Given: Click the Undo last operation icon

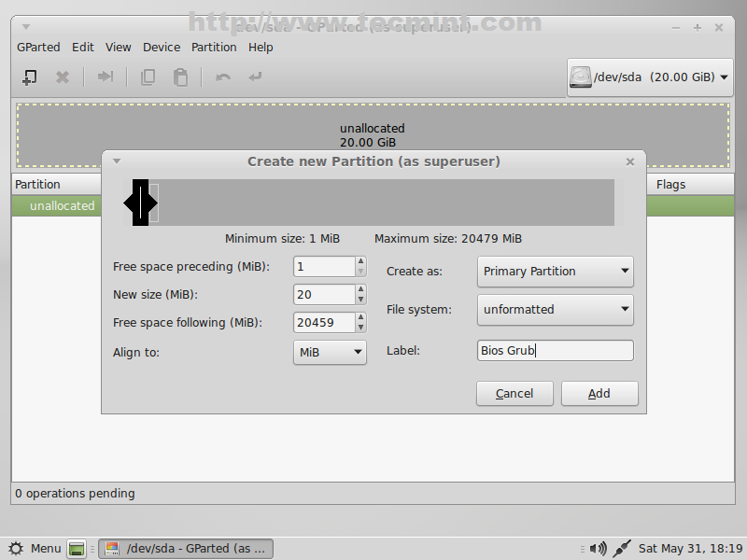Looking at the screenshot, I should pos(223,77).
